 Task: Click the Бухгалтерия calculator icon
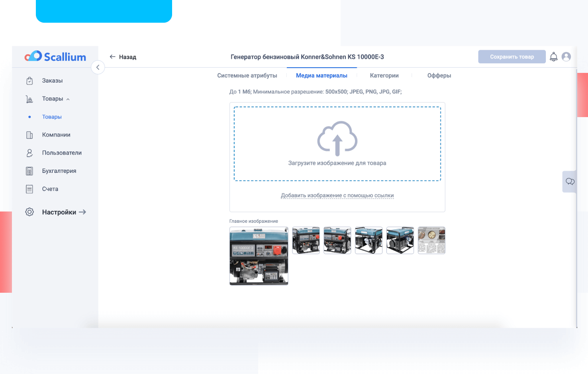coord(29,171)
